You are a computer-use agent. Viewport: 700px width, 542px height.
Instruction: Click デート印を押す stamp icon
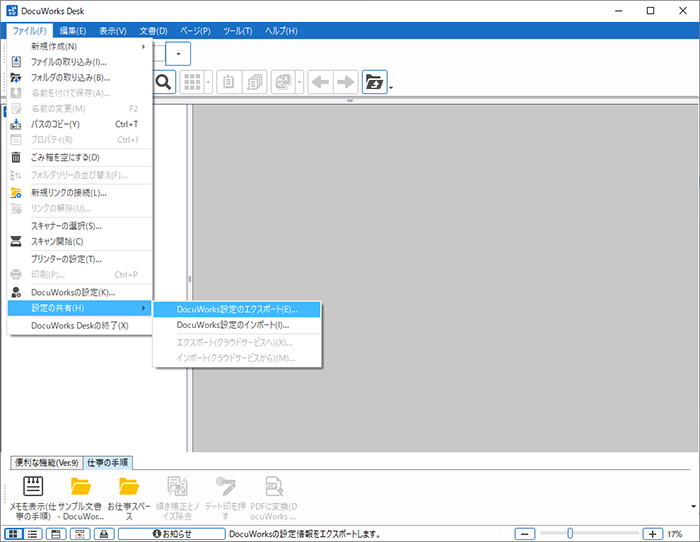[x=225, y=486]
